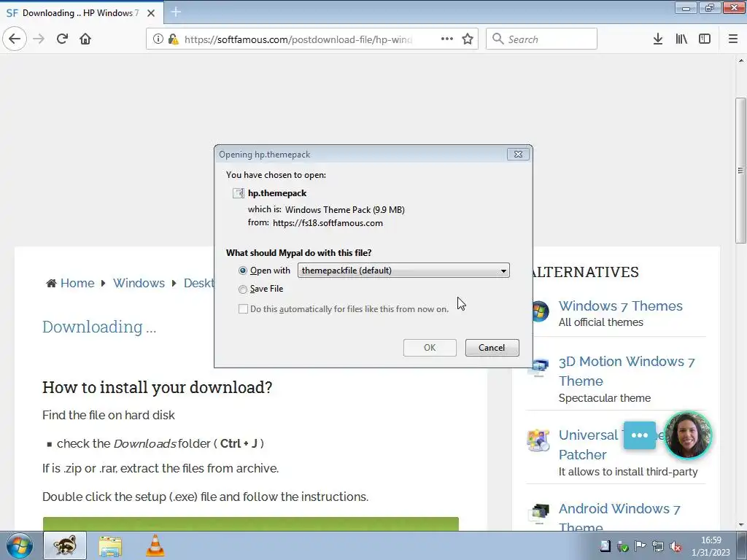Close the Opening hp.themepack dialog

point(518,155)
